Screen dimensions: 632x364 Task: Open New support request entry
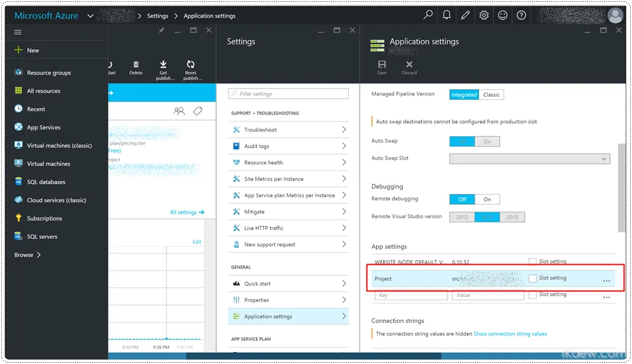(288, 245)
